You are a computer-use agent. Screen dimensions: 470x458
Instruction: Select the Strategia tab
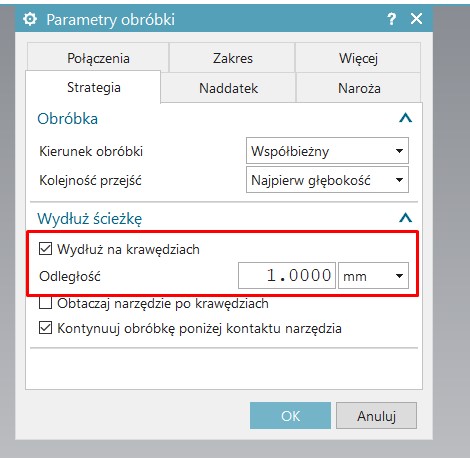(94, 87)
